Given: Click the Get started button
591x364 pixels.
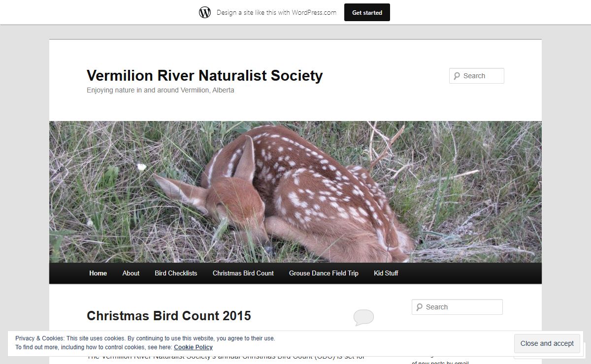Looking at the screenshot, I should tap(367, 12).
